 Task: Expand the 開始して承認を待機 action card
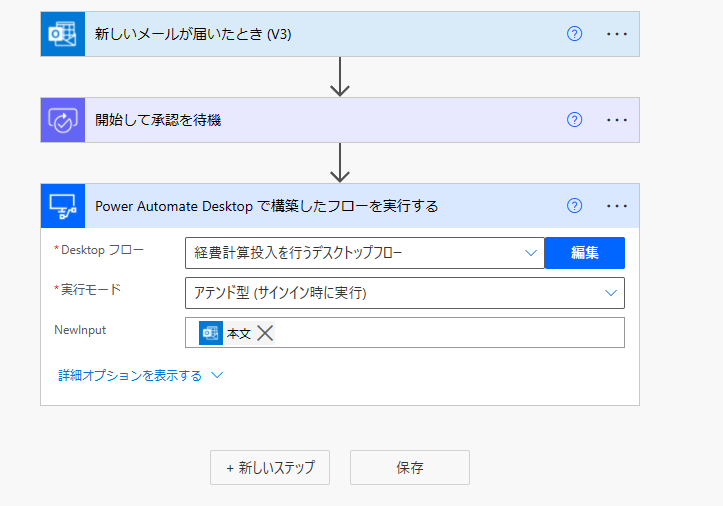tap(339, 120)
